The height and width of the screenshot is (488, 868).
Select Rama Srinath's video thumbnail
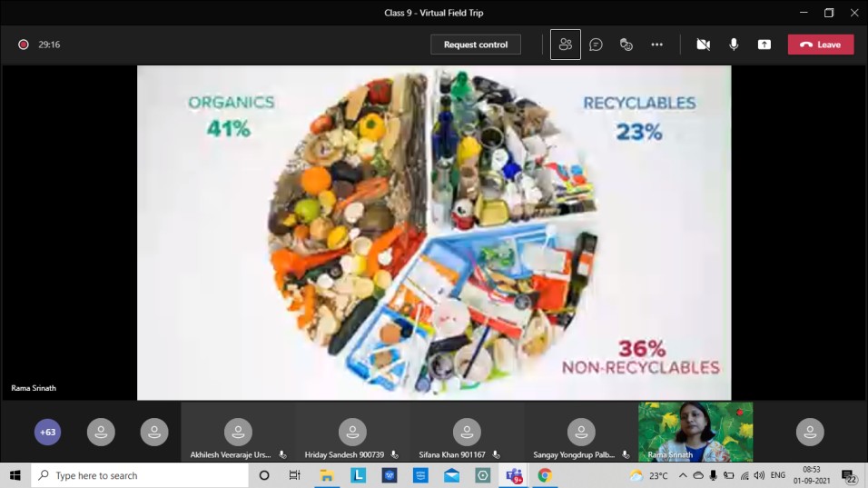point(695,432)
